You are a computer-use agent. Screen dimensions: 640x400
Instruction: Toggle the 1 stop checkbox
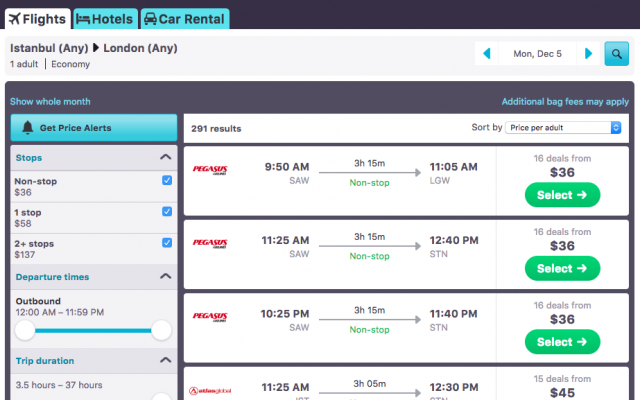pos(167,211)
